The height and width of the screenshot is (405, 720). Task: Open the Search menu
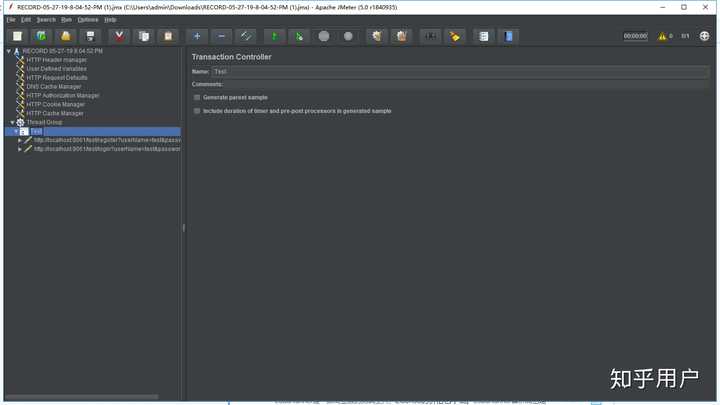click(46, 20)
